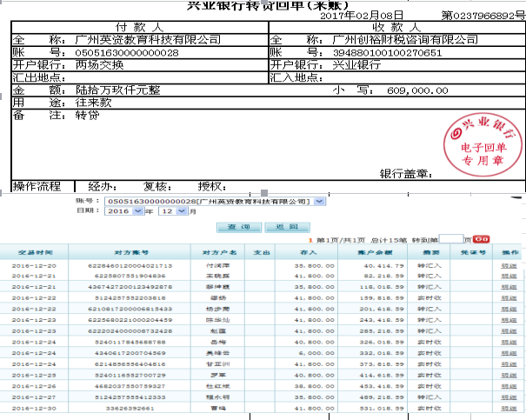Select account number 6225807551904836 cell
Viewport: 526px width, 420px height.
click(x=130, y=276)
